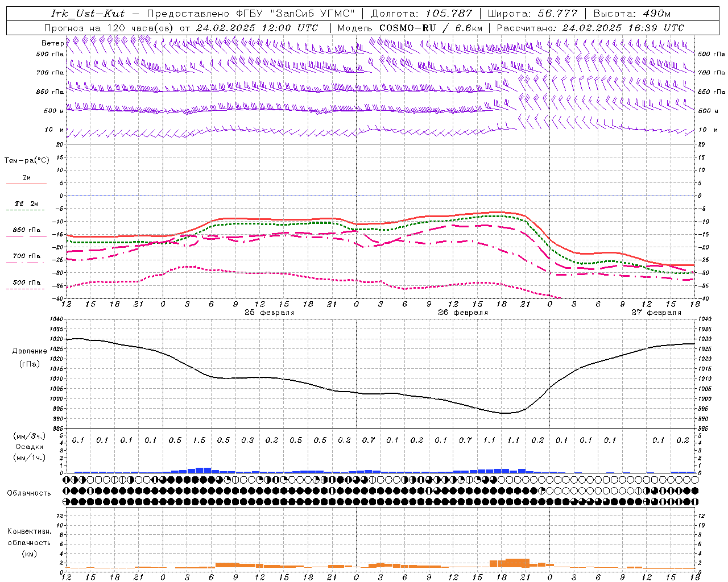Select the 700 гПа temperature legend entry

point(27,256)
